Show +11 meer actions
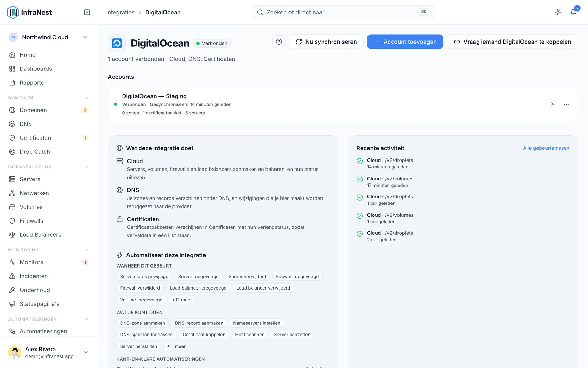 click(176, 346)
